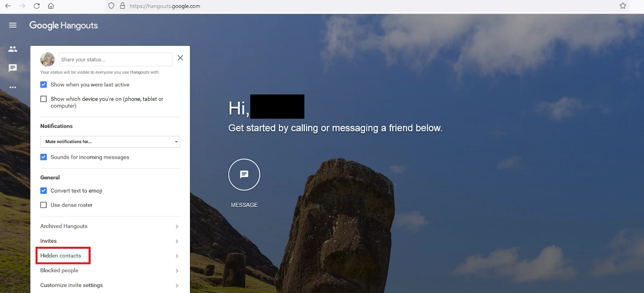
Task: Go forward in the browser
Action: (x=23, y=6)
